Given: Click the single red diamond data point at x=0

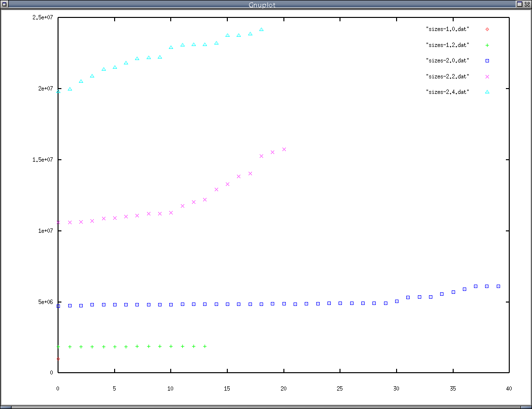Looking at the screenshot, I should tap(59, 359).
